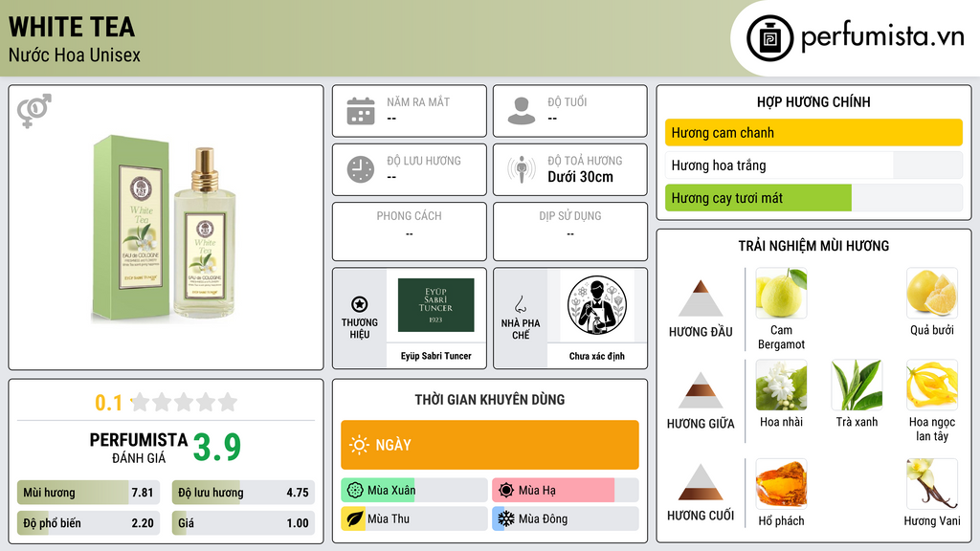Click the Hương đầu pyramid icon
This screenshot has width=980, height=551.
pos(701,298)
